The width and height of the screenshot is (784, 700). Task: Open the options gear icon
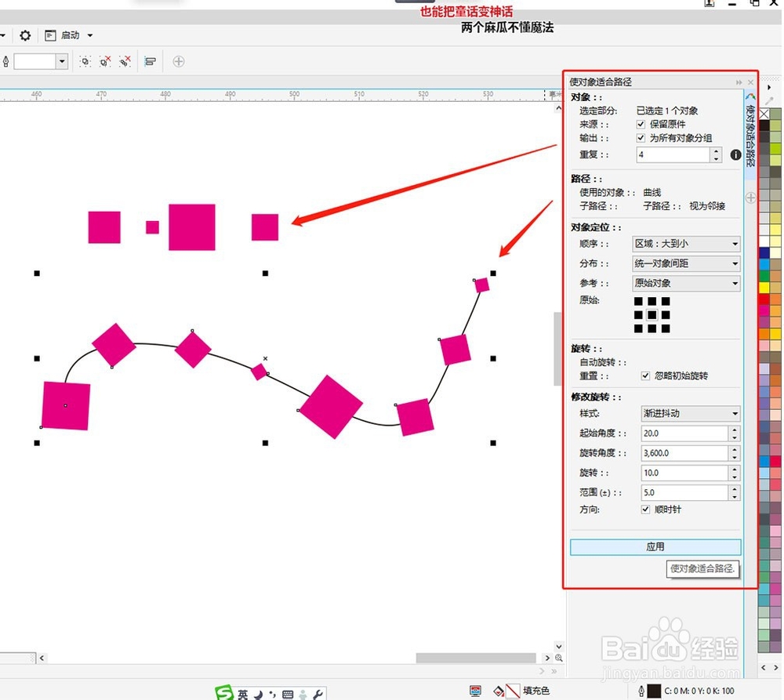pyautogui.click(x=25, y=35)
